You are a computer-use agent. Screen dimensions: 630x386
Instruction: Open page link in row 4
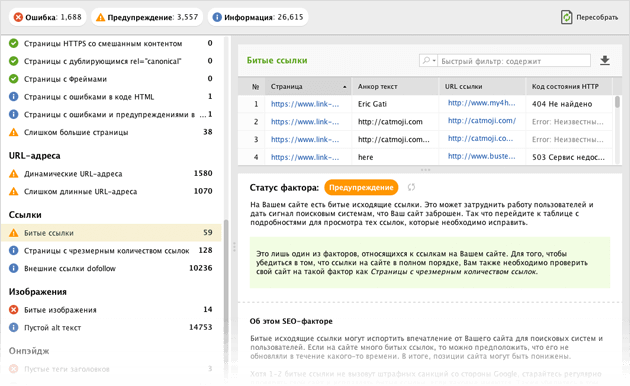tap(305, 157)
